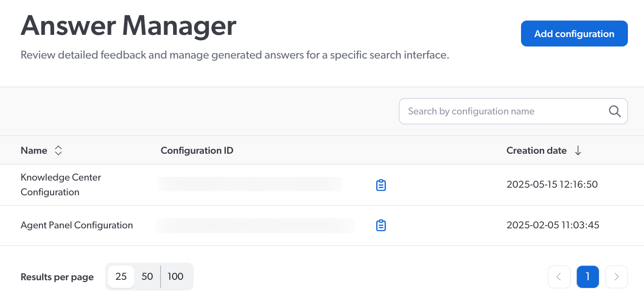Screen dimensions: 644x303
Task: Select date 2025-05-15 12:16:50
Action: coord(552,185)
